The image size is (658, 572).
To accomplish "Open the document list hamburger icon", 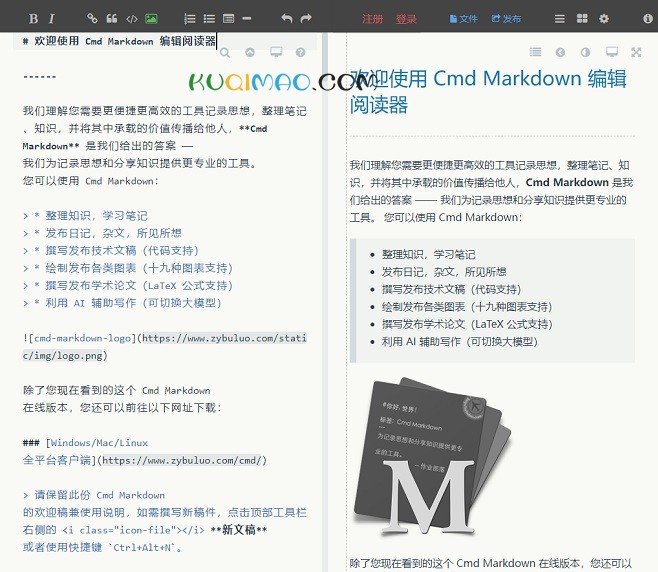I will (x=559, y=18).
